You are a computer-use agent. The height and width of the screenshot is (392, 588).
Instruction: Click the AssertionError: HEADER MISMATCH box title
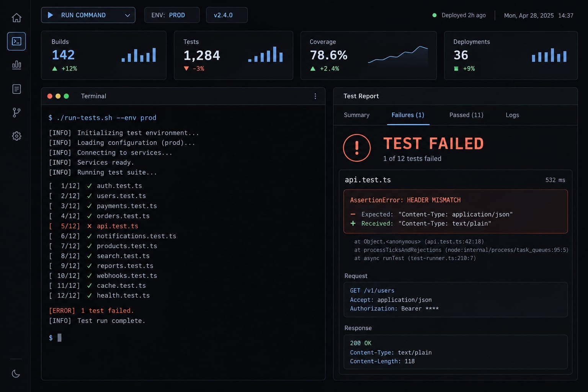point(405,200)
